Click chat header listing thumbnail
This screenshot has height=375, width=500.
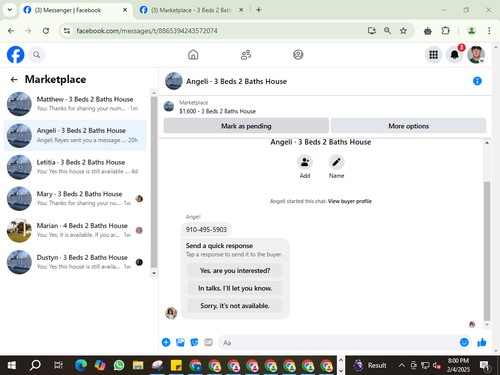pyautogui.click(x=174, y=81)
